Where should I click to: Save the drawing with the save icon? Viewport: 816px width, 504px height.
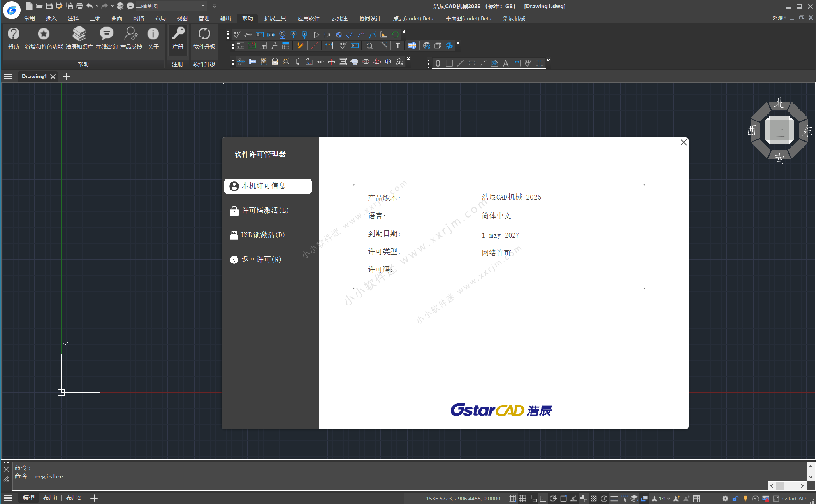pos(49,6)
